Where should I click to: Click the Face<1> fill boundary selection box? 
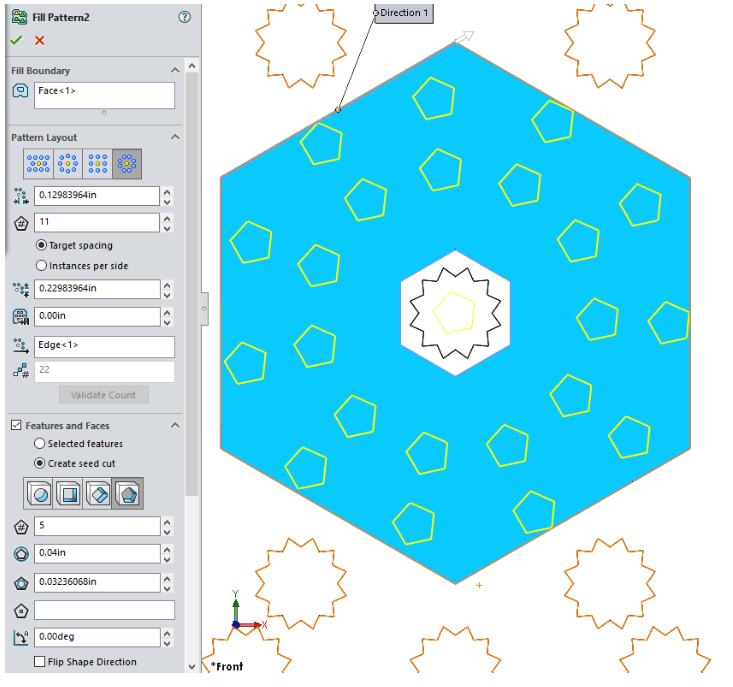tap(104, 95)
